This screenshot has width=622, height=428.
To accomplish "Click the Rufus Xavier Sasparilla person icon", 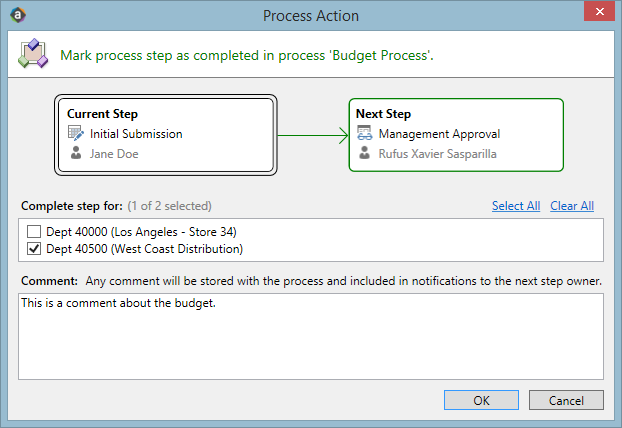I will (364, 154).
